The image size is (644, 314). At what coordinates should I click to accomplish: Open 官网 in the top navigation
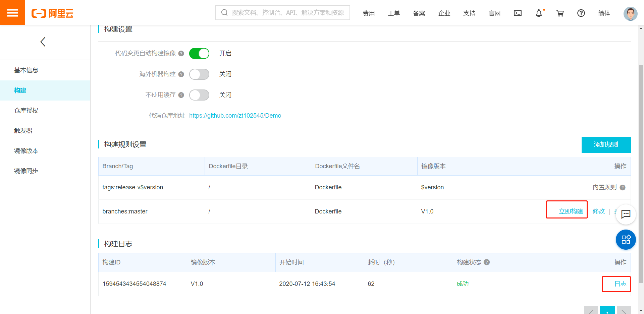pos(494,13)
